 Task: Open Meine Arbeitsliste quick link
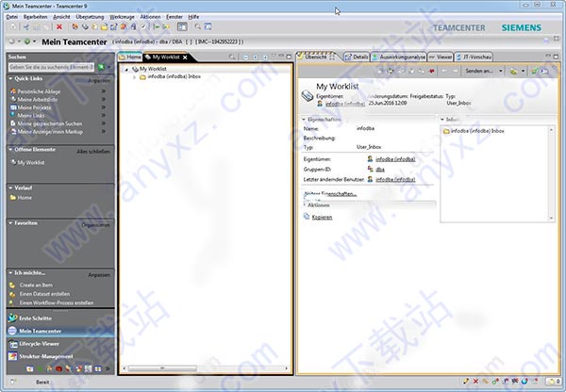38,100
